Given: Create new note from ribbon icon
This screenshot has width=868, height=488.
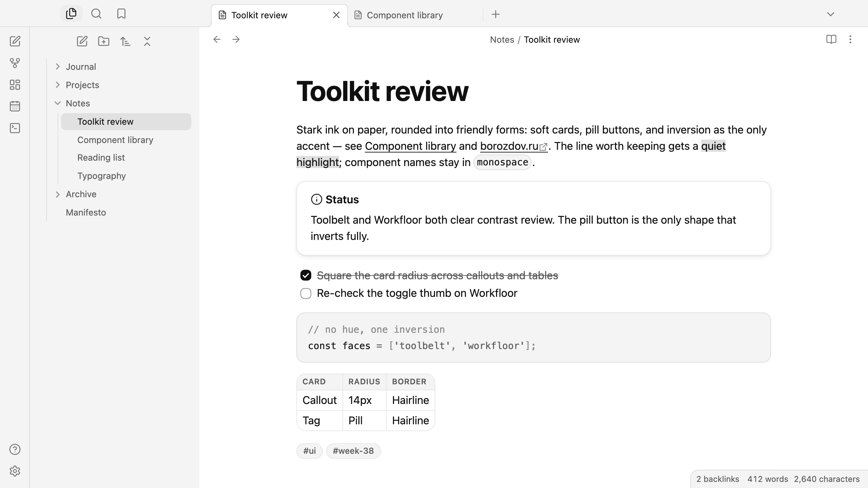Looking at the screenshot, I should 15,41.
